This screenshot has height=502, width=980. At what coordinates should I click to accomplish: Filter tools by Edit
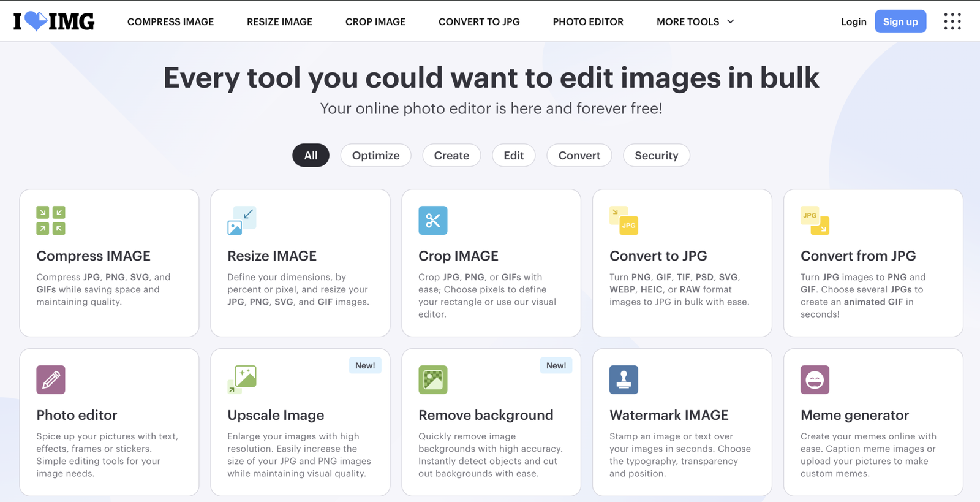tap(514, 156)
